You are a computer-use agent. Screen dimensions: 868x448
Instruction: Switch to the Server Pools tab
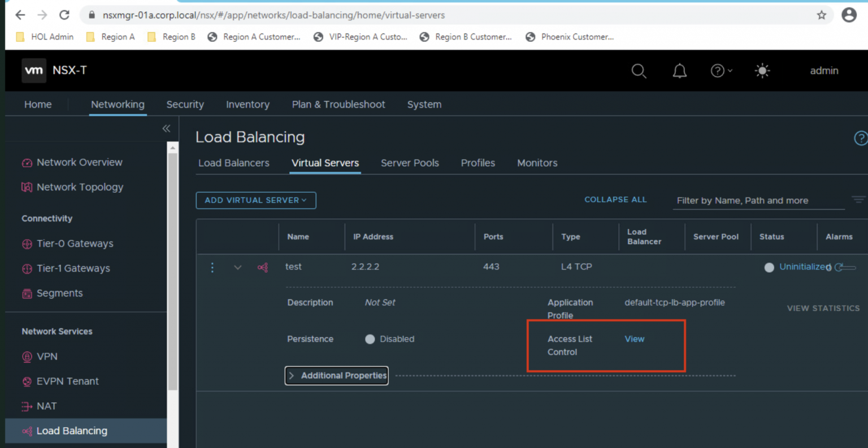[x=410, y=163]
